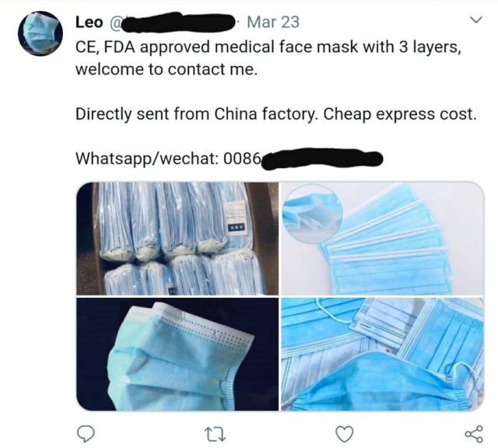This screenshot has height=448, width=498.
Task: Click the retweet arrows icon
Action: click(x=215, y=434)
